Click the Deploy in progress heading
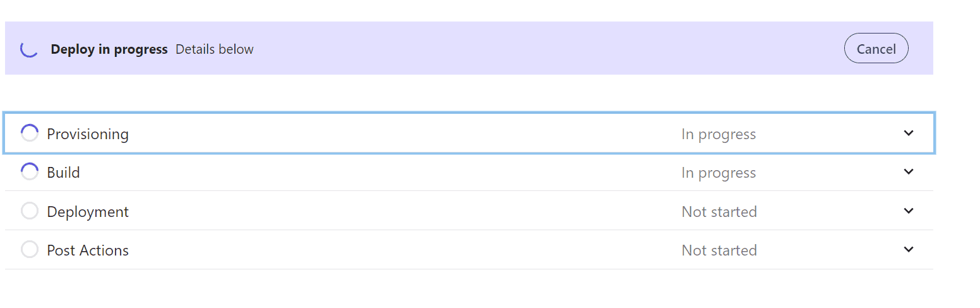Screen dimensions: 980x308 [x=109, y=49]
